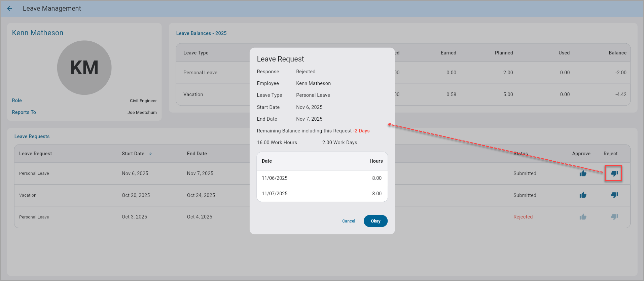Approve the Oct 20 Vacation request
The image size is (644, 281).
583,195
